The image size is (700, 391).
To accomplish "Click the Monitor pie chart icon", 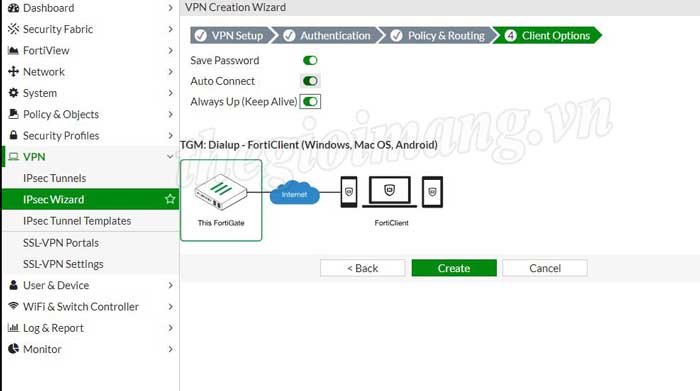I will point(13,349).
